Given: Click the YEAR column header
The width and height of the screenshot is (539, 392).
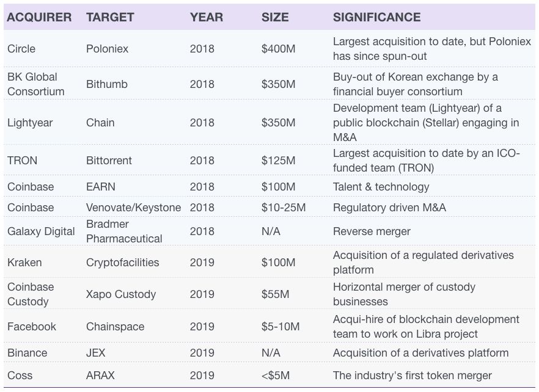Looking at the screenshot, I should pyautogui.click(x=207, y=18).
